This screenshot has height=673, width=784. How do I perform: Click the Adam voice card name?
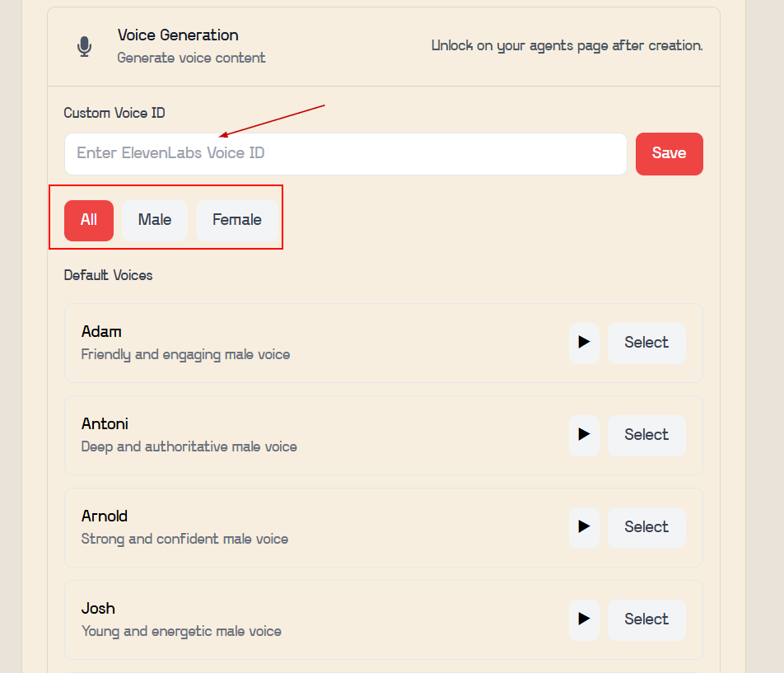[x=101, y=332]
